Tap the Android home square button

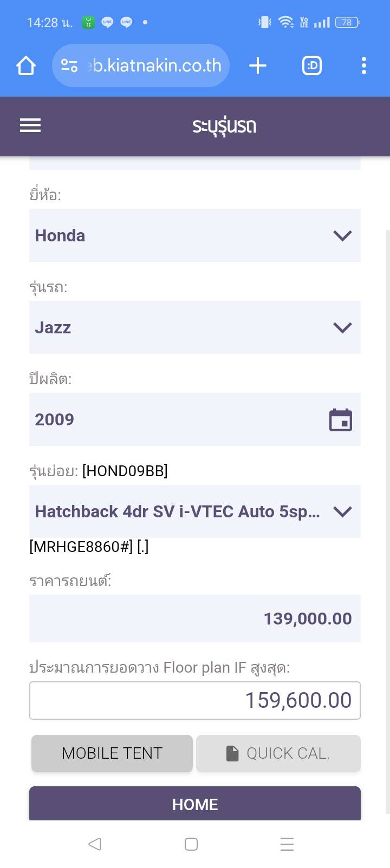(x=191, y=844)
